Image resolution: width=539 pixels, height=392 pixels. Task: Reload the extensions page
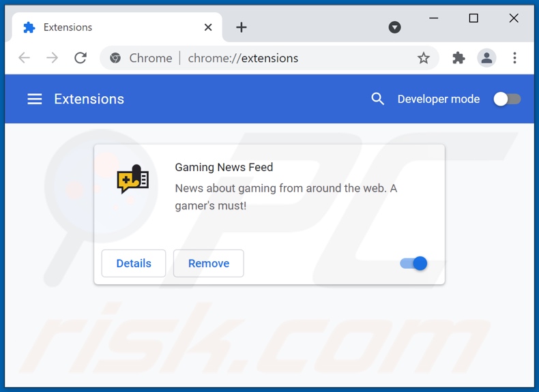(81, 58)
